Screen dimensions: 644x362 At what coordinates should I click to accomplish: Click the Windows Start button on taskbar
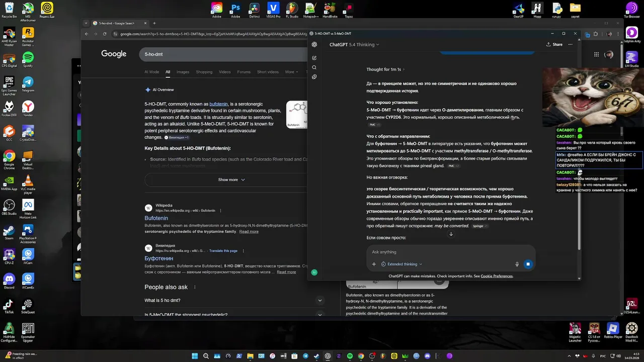[195, 356]
